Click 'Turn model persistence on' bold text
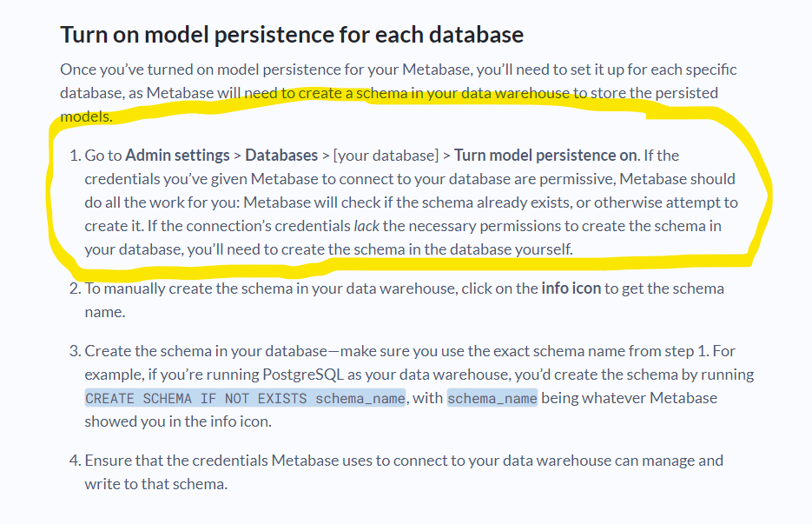 [546, 155]
